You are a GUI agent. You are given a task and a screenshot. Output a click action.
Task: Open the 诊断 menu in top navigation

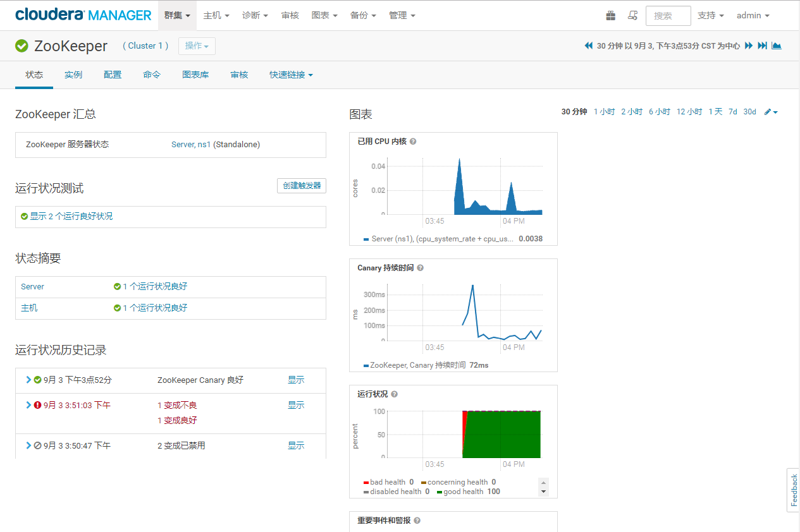(255, 15)
